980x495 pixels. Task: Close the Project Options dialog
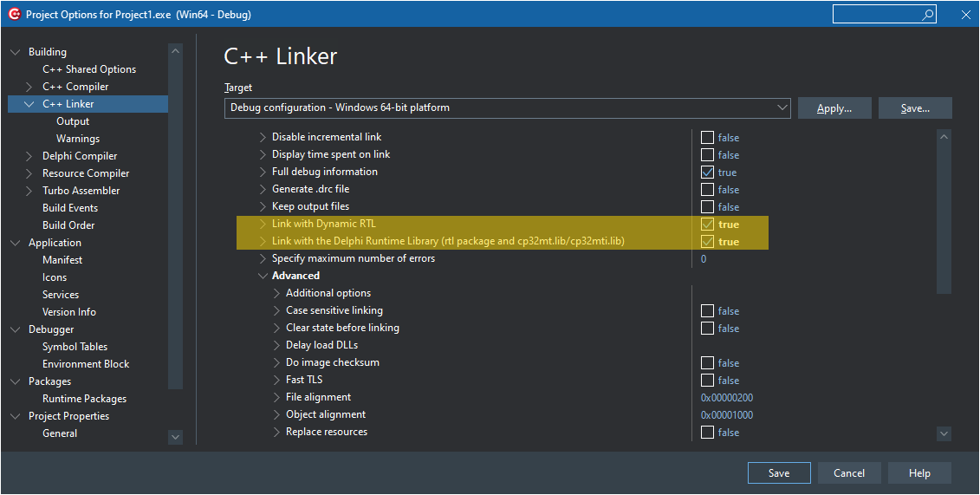965,15
